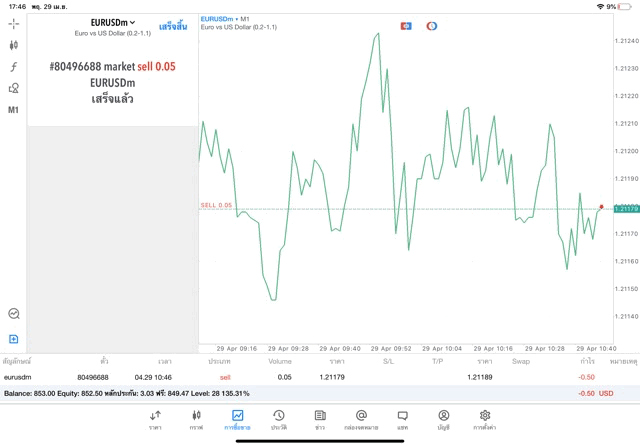Open the chart tab (กราฟ)
The width and height of the screenshot is (640, 447).
click(196, 420)
